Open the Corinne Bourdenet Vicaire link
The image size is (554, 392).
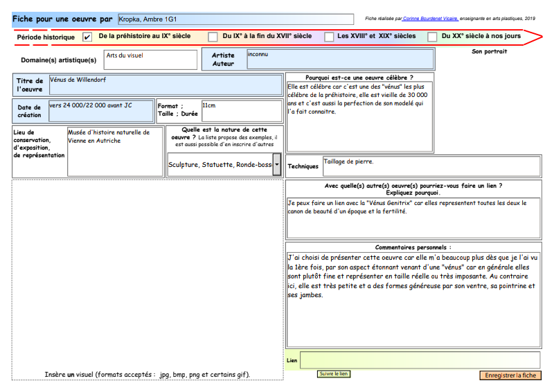[x=429, y=19]
